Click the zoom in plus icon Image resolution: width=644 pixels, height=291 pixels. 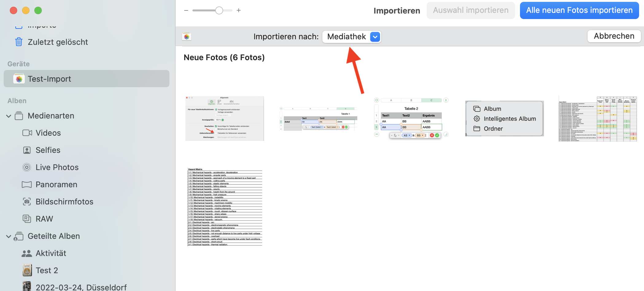(239, 10)
